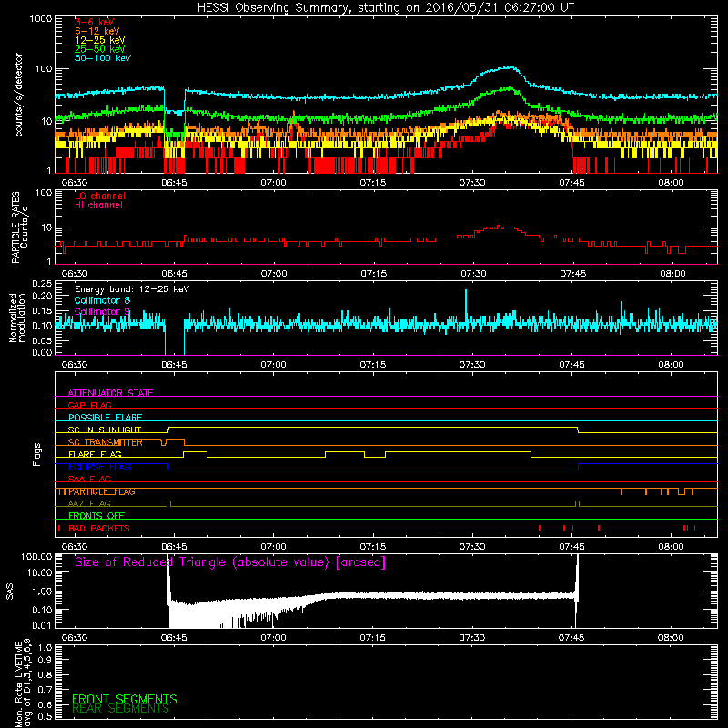Click the first raised FLARE FLAG segment

click(196, 452)
